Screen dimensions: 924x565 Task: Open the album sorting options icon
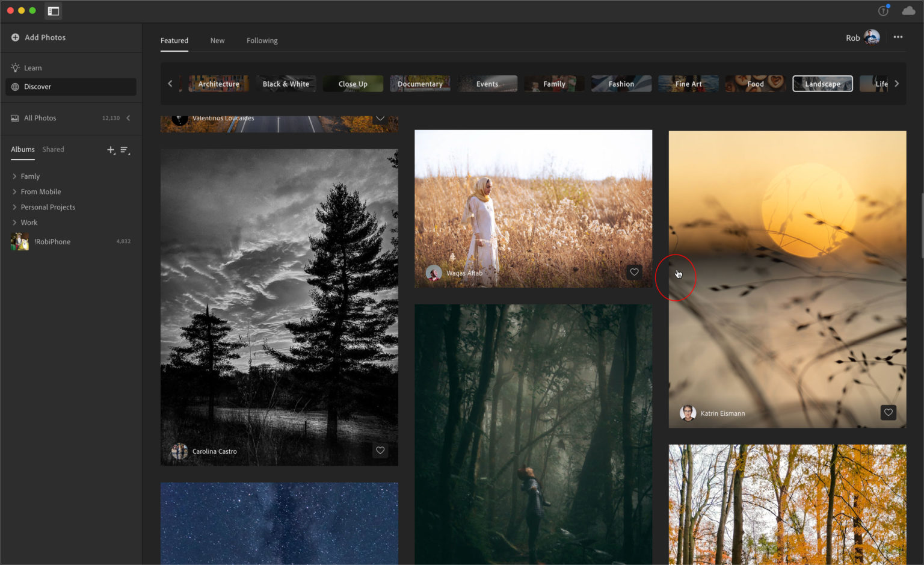click(x=125, y=150)
